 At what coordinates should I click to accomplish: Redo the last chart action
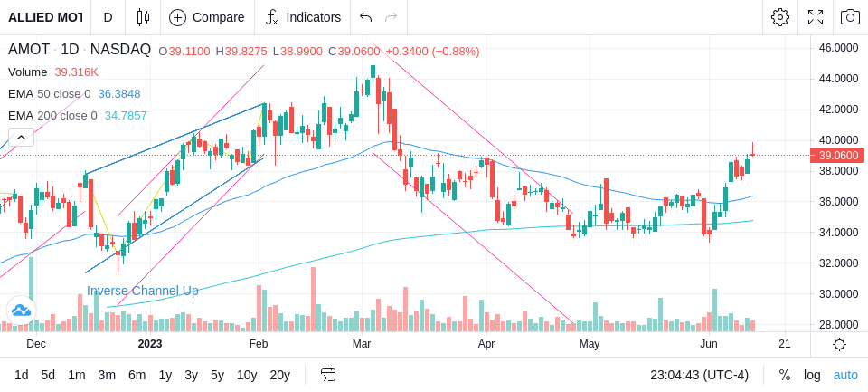point(392,17)
